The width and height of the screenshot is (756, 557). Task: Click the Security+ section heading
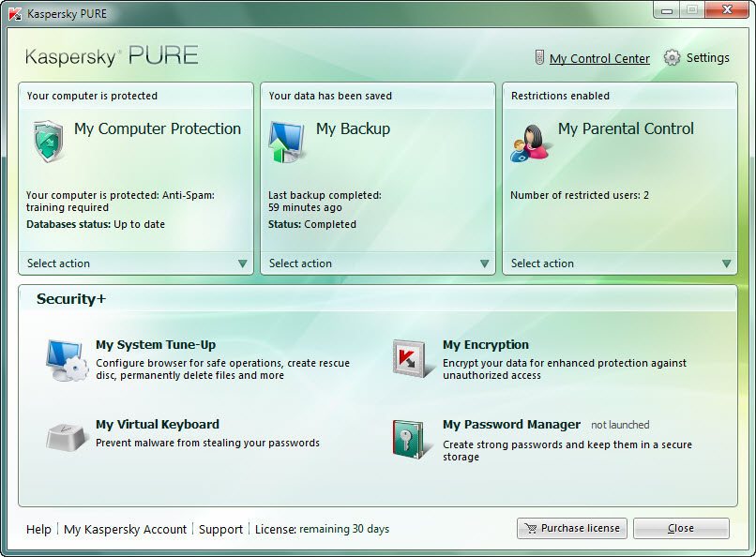coord(71,299)
